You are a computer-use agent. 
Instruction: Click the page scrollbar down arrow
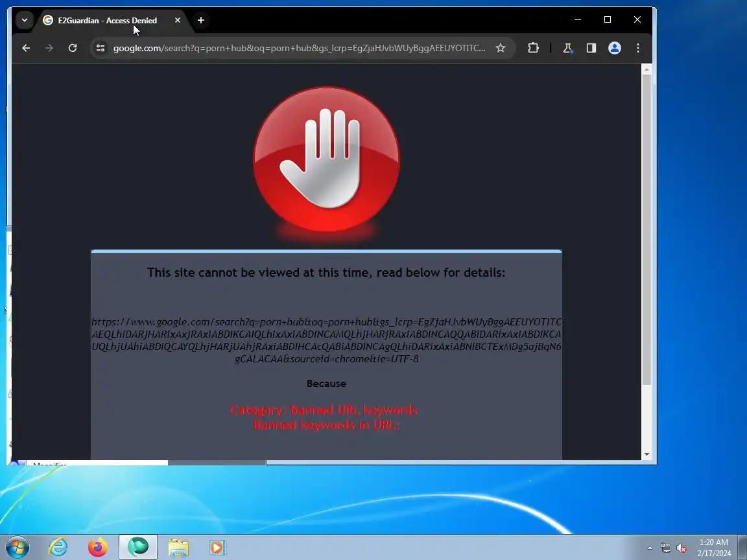[646, 454]
